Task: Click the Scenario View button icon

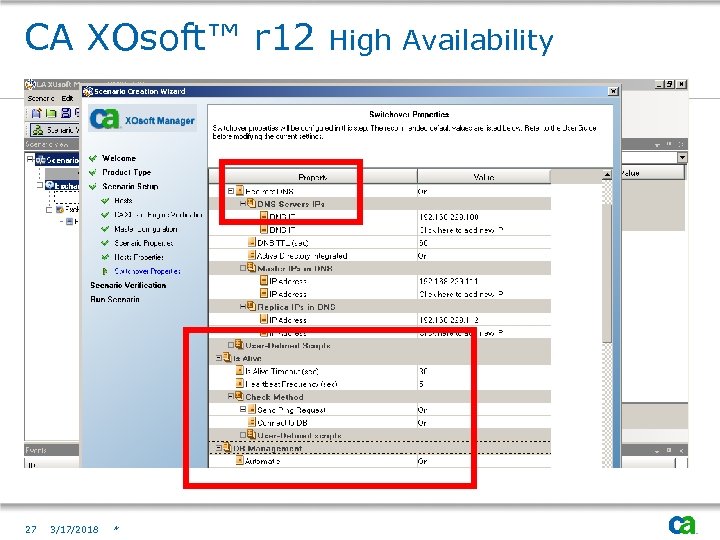Action: (38, 130)
